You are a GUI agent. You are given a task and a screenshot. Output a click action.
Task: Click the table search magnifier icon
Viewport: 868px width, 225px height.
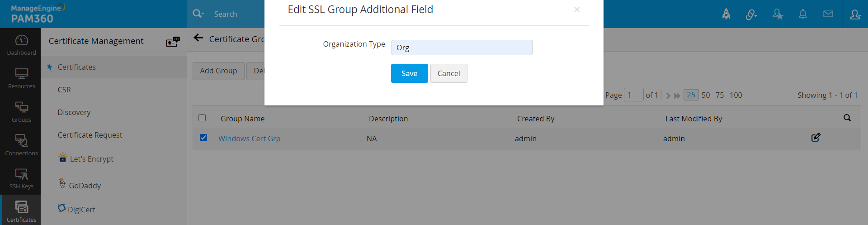(847, 118)
